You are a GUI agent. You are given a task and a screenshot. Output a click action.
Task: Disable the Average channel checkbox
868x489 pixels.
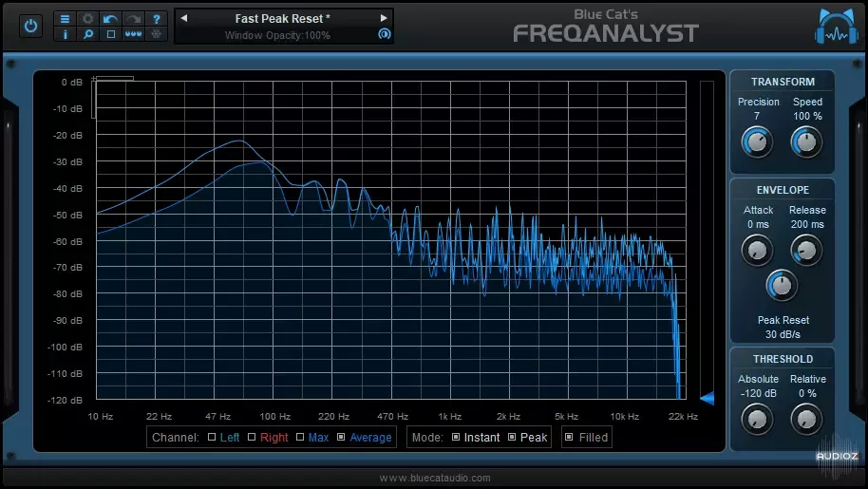[x=341, y=437]
